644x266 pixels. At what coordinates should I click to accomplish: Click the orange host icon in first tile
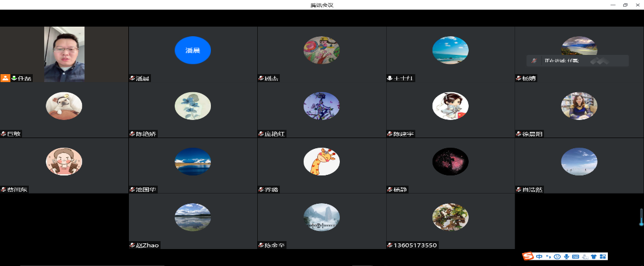[x=5, y=78]
